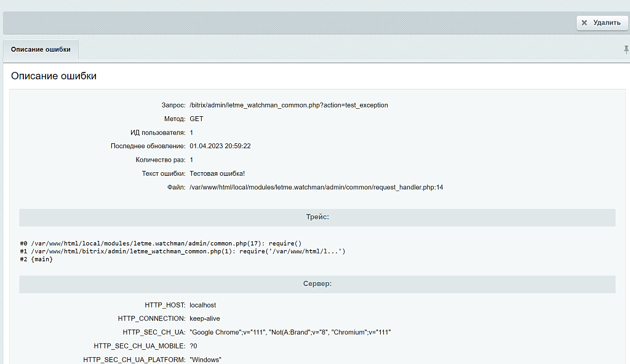Click the HTTP_SEC_CH_UA_MOBILE value ?0

[193, 346]
